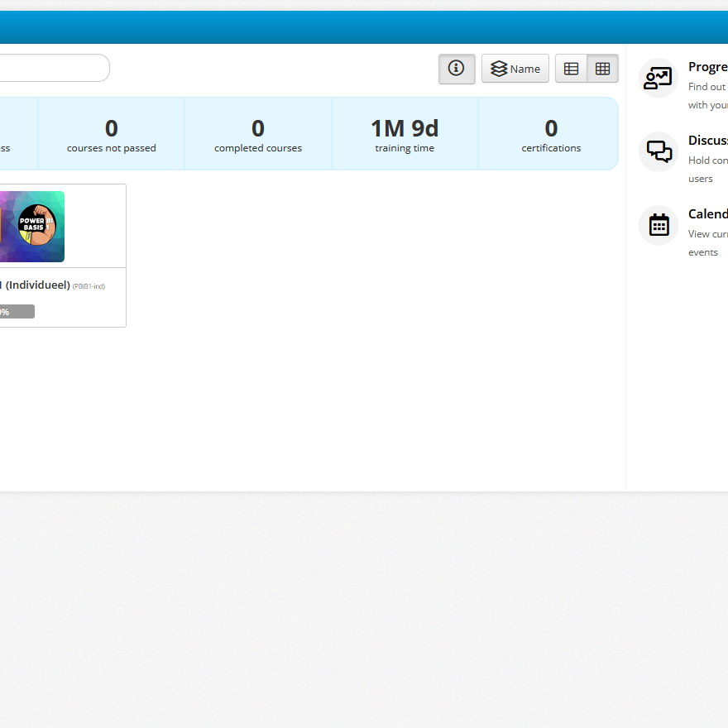
Task: Click the Individueel course title link
Action: (36, 285)
